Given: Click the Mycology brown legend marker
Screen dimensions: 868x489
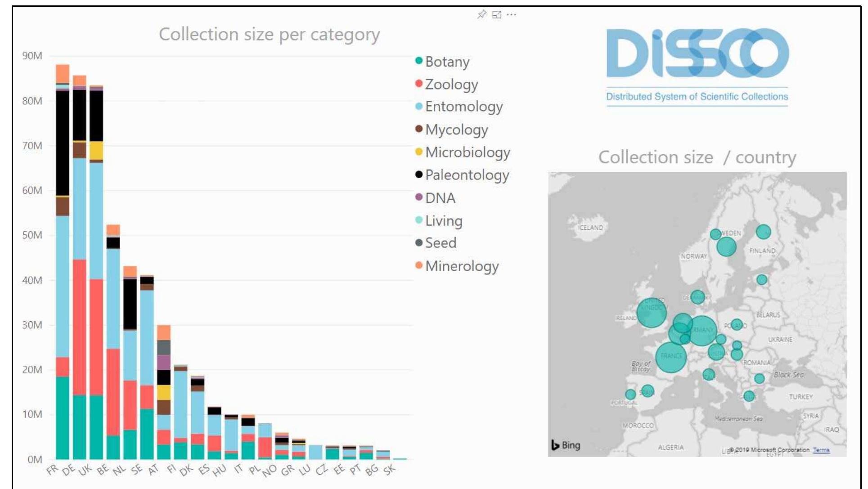Looking at the screenshot, I should 420,130.
